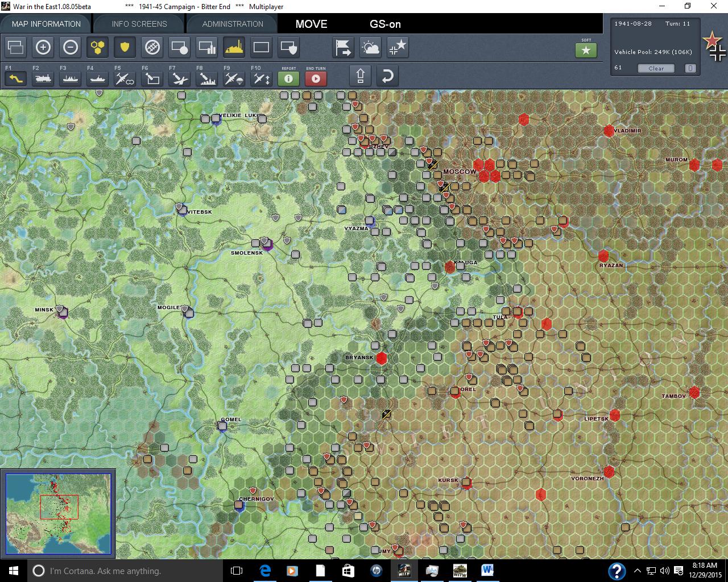728x582 pixels.
Task: Toggle the green Soft star button
Action: tap(586, 50)
